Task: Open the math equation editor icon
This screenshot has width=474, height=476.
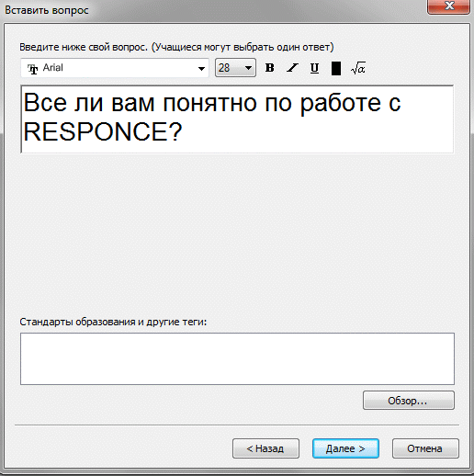Action: pos(358,68)
